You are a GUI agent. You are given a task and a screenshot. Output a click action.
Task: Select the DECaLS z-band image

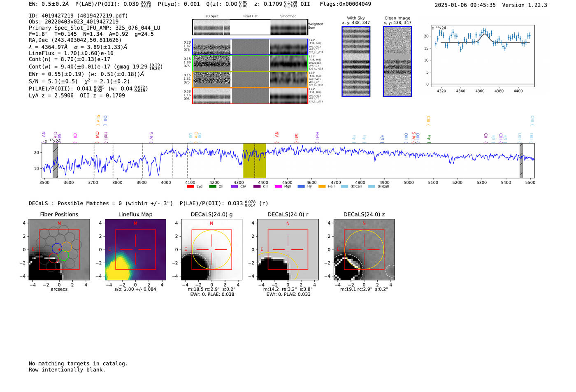364,249
